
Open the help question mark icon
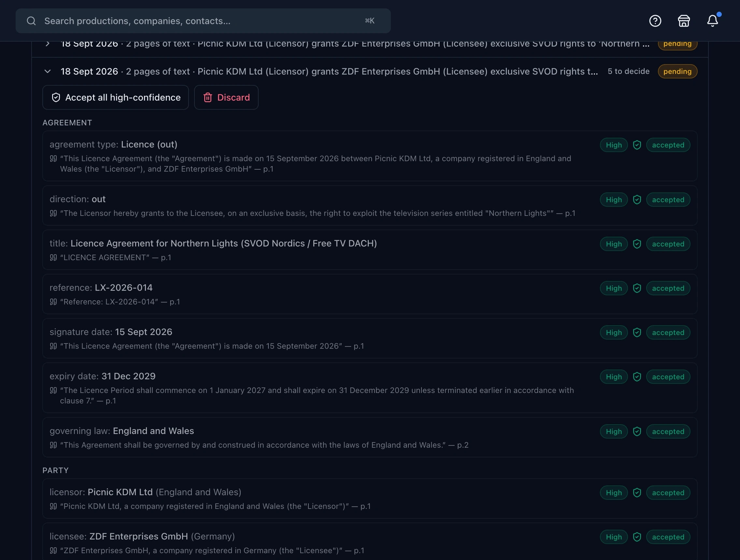[655, 21]
